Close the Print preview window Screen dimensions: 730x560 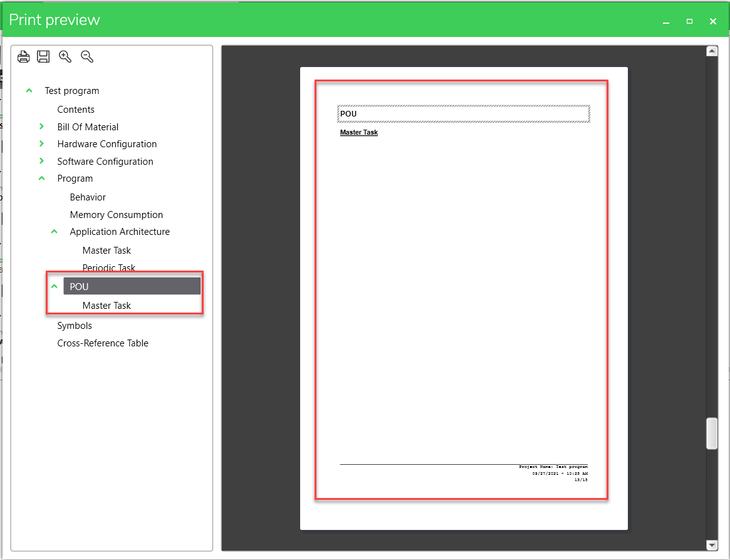[713, 21]
